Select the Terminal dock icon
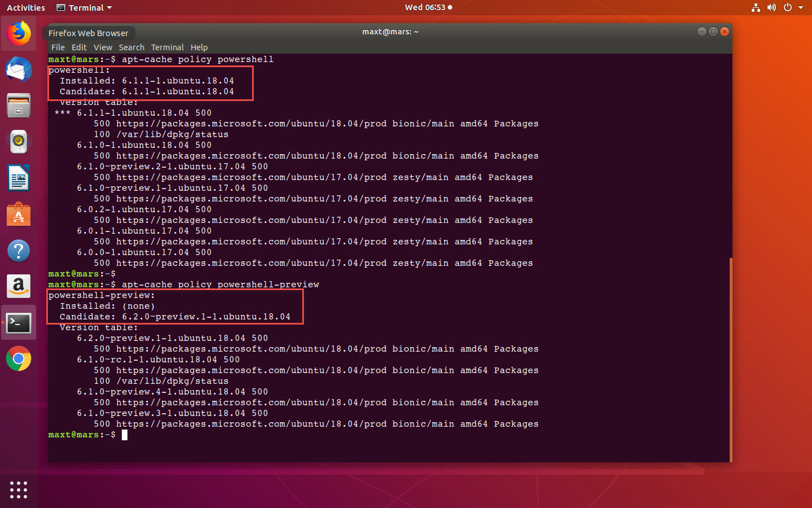Screen dimensions: 812x508 click(19, 323)
